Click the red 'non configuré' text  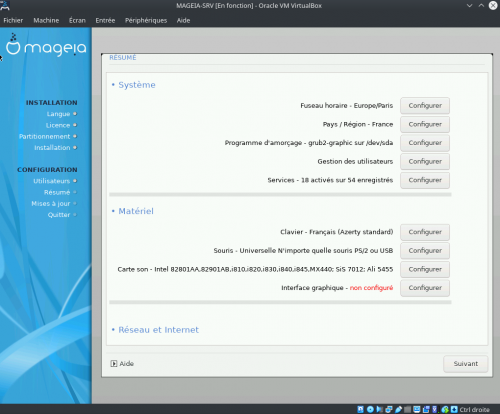371,288
